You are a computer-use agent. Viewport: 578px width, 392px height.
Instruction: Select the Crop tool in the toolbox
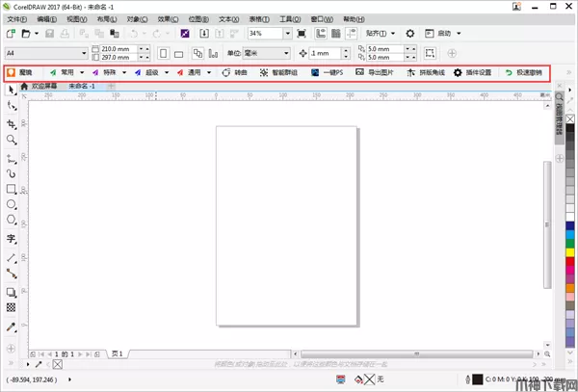pos(12,123)
